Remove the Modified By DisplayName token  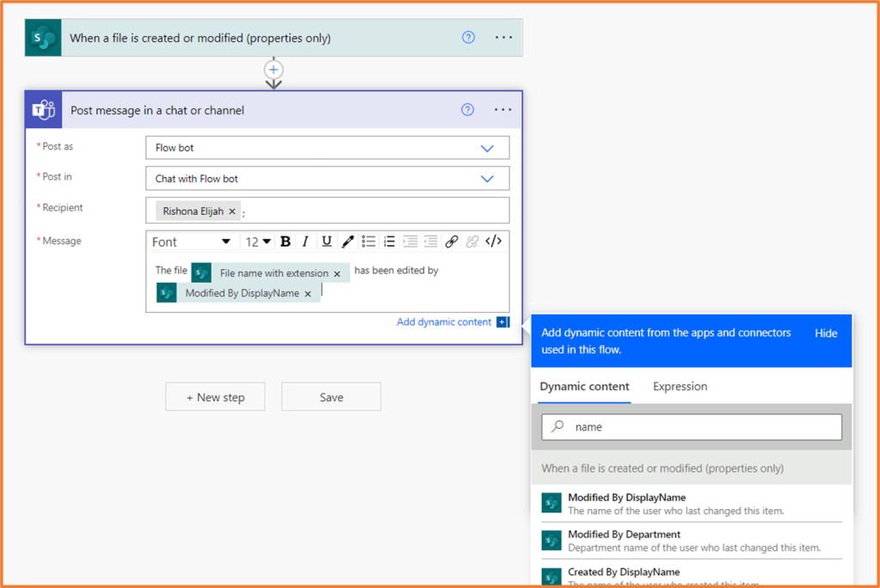click(308, 294)
